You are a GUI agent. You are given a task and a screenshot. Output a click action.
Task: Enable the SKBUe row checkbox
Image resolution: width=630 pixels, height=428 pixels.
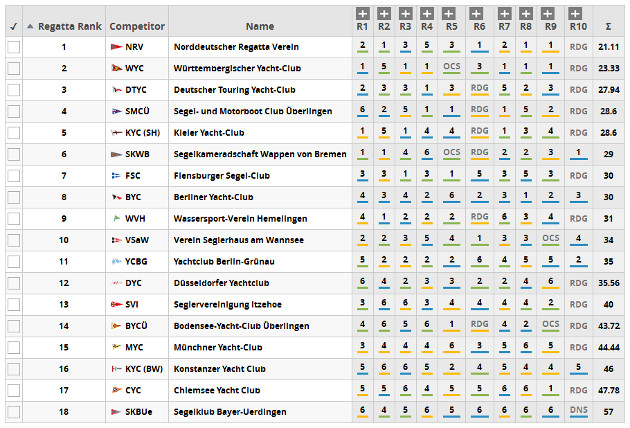(x=14, y=412)
